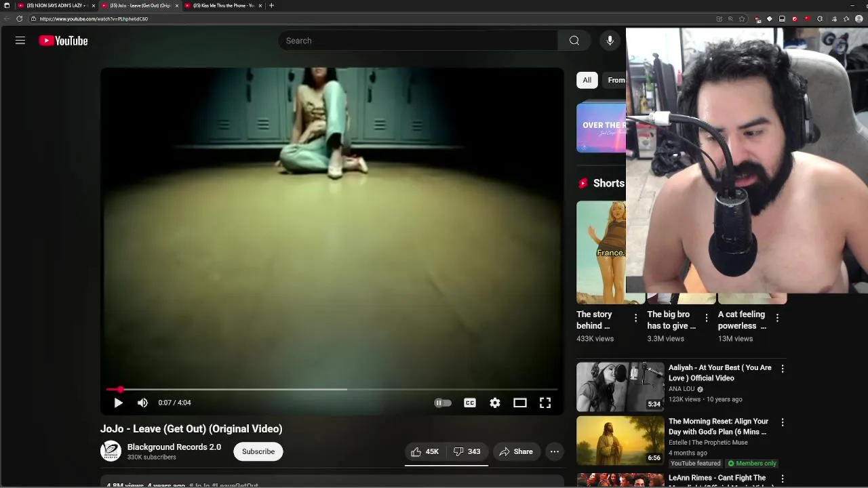
Task: Open options for 'The big bro' short
Action: coord(706,318)
